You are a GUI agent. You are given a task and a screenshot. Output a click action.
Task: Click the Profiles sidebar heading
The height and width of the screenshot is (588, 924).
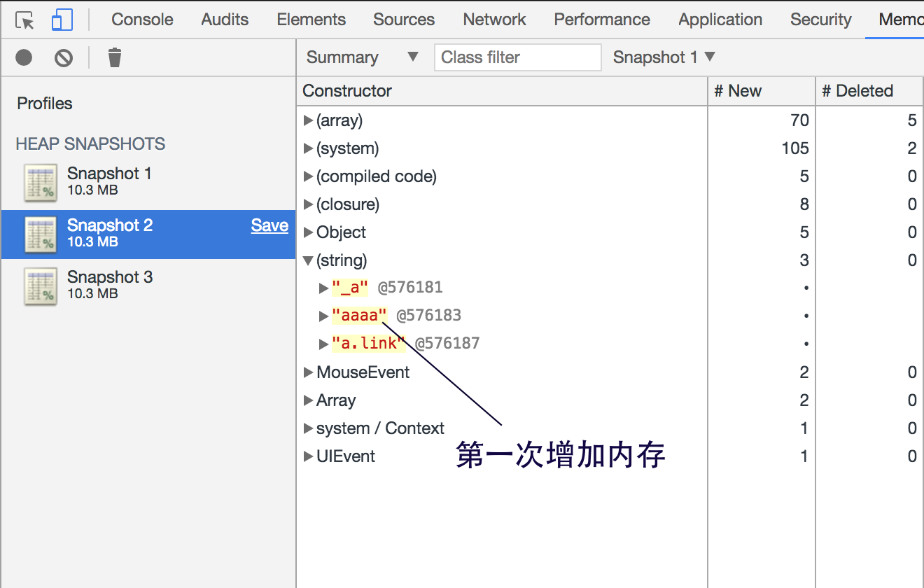[45, 104]
